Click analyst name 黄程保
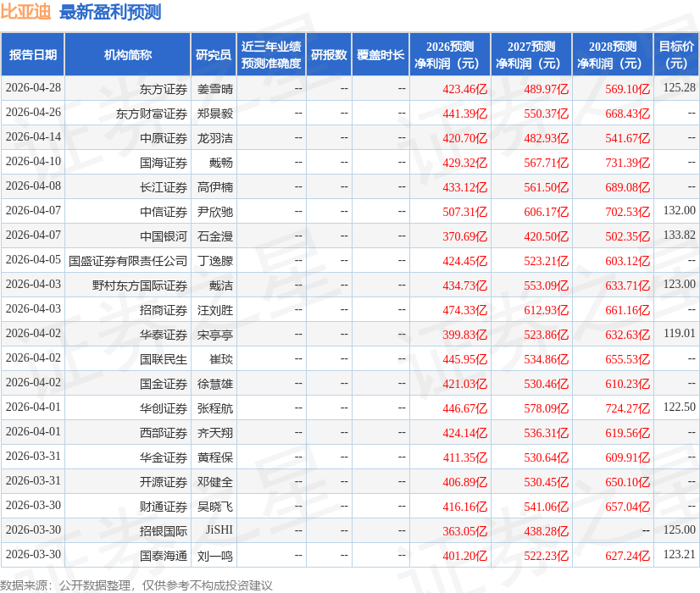This screenshot has width=700, height=593. [x=215, y=457]
